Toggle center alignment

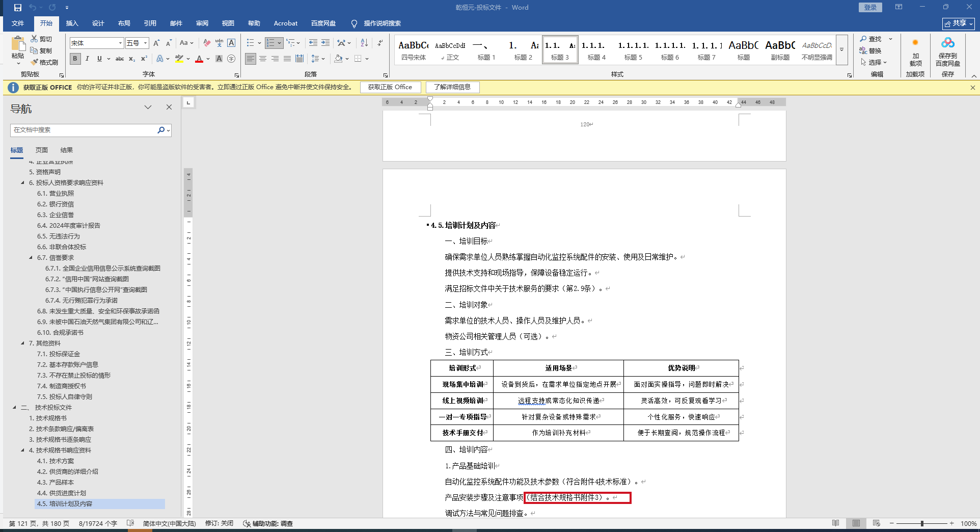[263, 59]
